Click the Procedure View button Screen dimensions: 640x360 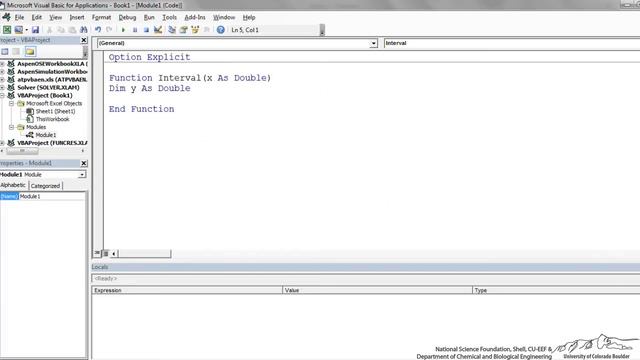click(97, 253)
